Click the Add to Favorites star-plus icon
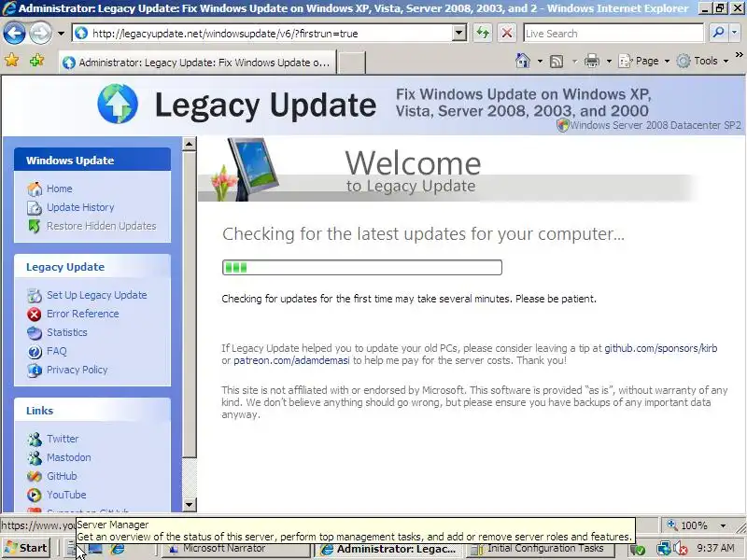 point(36,61)
